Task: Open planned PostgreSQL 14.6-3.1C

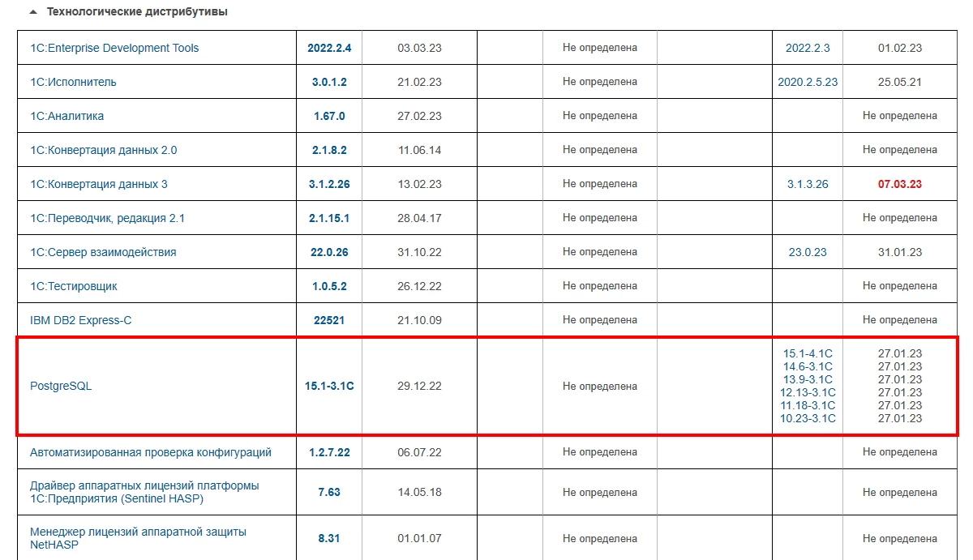Action: click(x=808, y=366)
